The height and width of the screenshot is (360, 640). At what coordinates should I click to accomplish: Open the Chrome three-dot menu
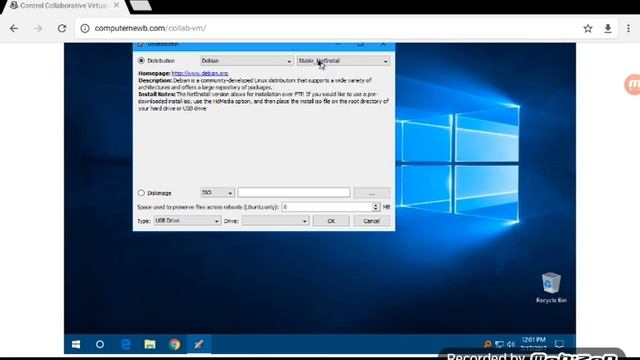[628, 28]
